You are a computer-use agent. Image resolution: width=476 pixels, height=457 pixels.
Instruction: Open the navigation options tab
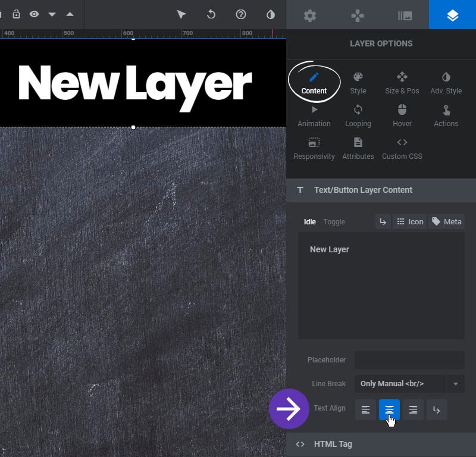[358, 15]
